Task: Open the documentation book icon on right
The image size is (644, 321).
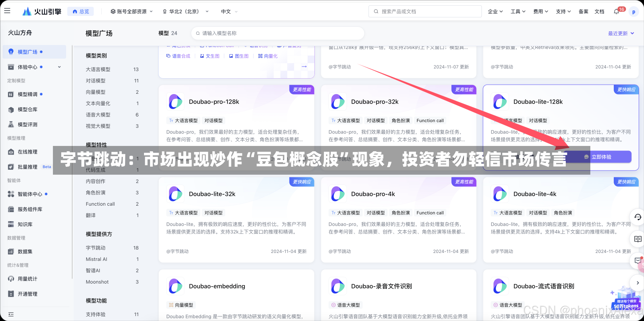Action: point(638,239)
